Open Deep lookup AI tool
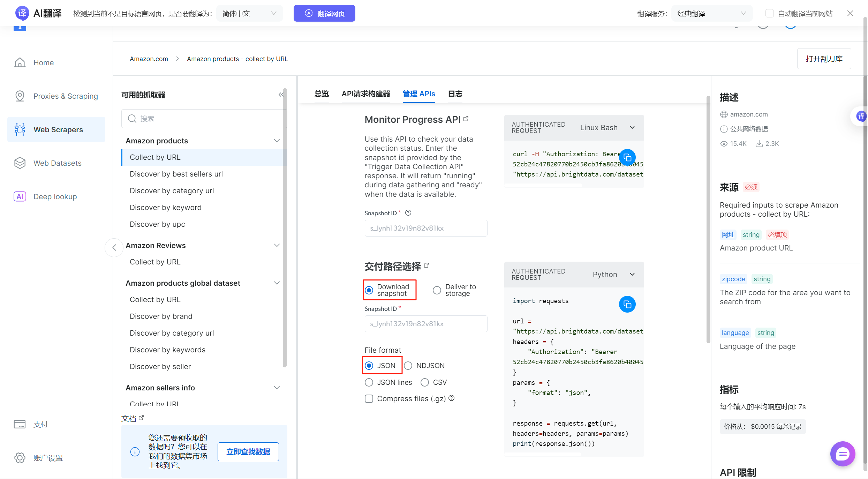Image resolution: width=868 pixels, height=479 pixels. coord(45,196)
